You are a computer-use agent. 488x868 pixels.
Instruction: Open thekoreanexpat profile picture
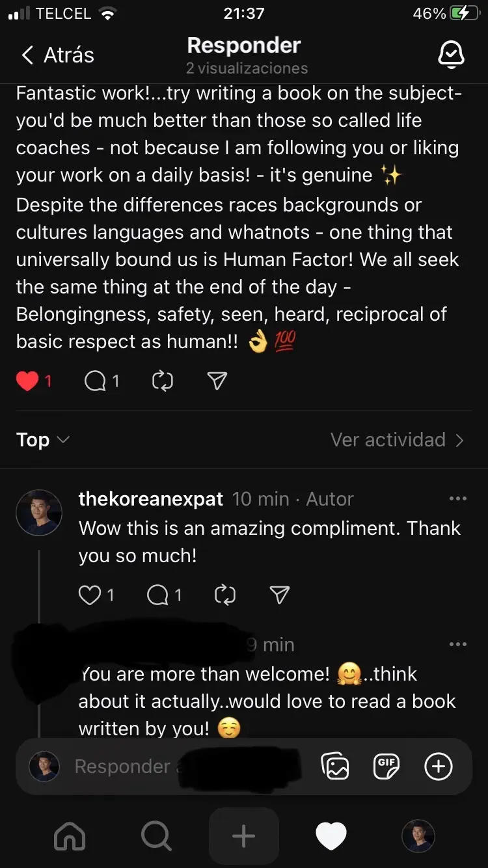tap(39, 513)
